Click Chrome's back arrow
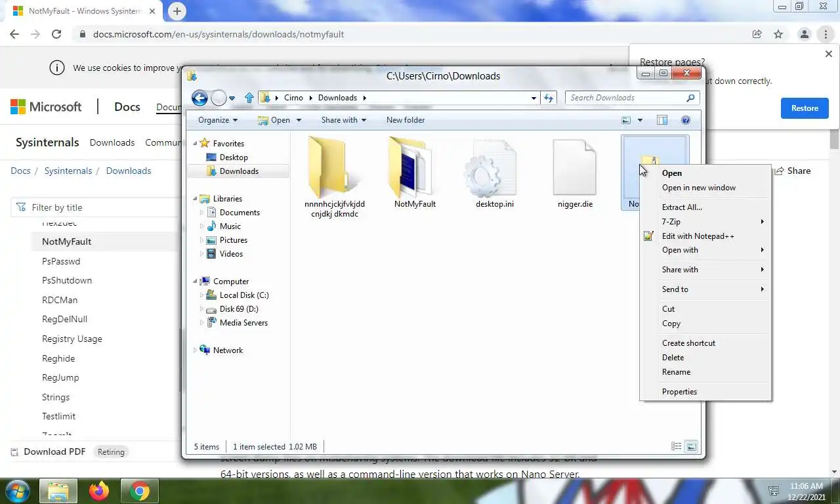Viewport: 840px width, 504px height. [x=14, y=34]
